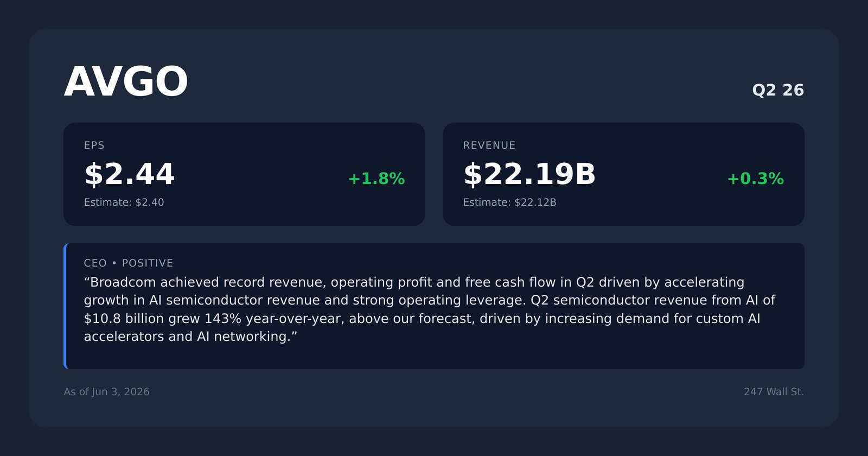868x456 pixels.
Task: Select the As of Jun 3, 2026 date
Action: 106,392
